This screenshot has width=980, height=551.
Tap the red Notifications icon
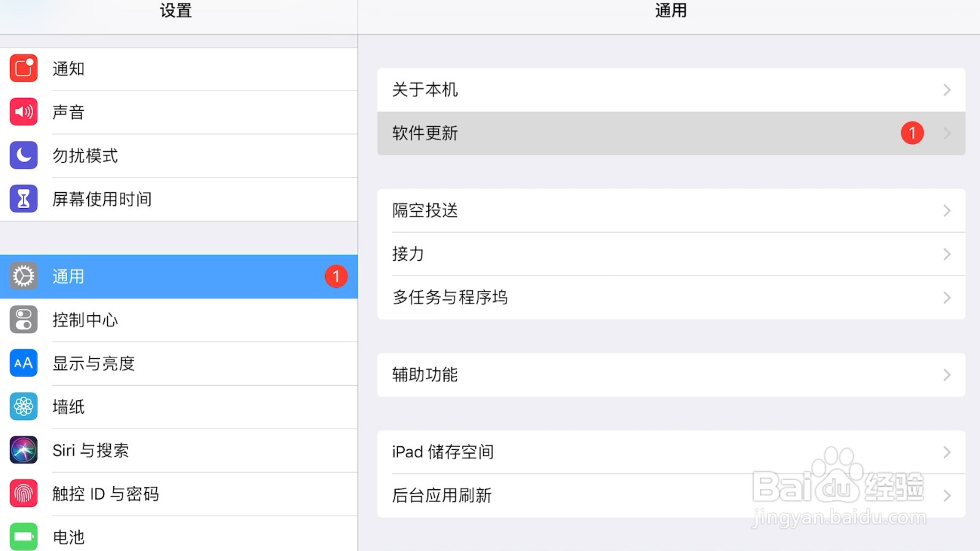coord(24,69)
